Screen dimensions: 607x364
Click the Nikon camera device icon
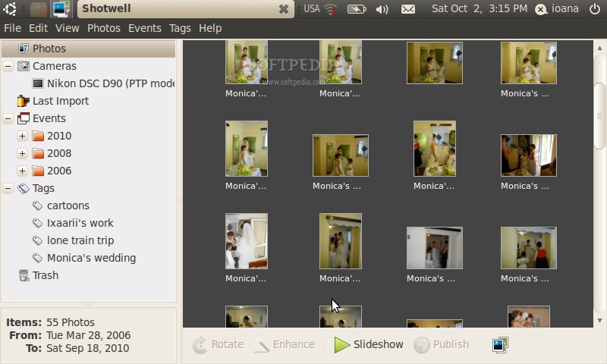click(x=38, y=83)
